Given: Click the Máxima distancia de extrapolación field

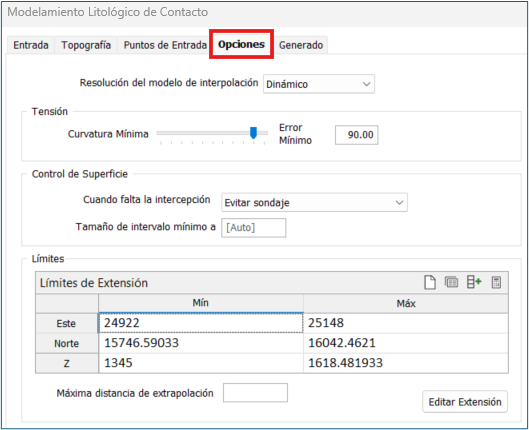Looking at the screenshot, I should click(x=255, y=393).
